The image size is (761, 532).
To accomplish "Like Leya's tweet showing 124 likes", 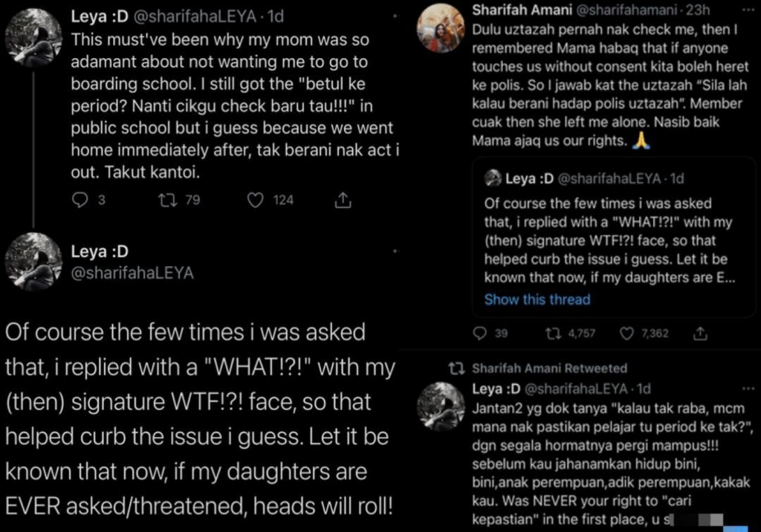I will (256, 200).
